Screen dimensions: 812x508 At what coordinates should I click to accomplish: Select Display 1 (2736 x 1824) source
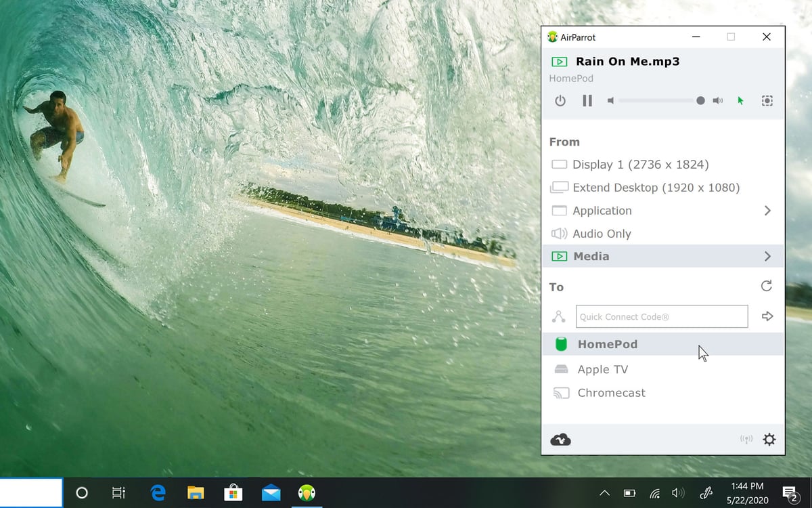(639, 165)
